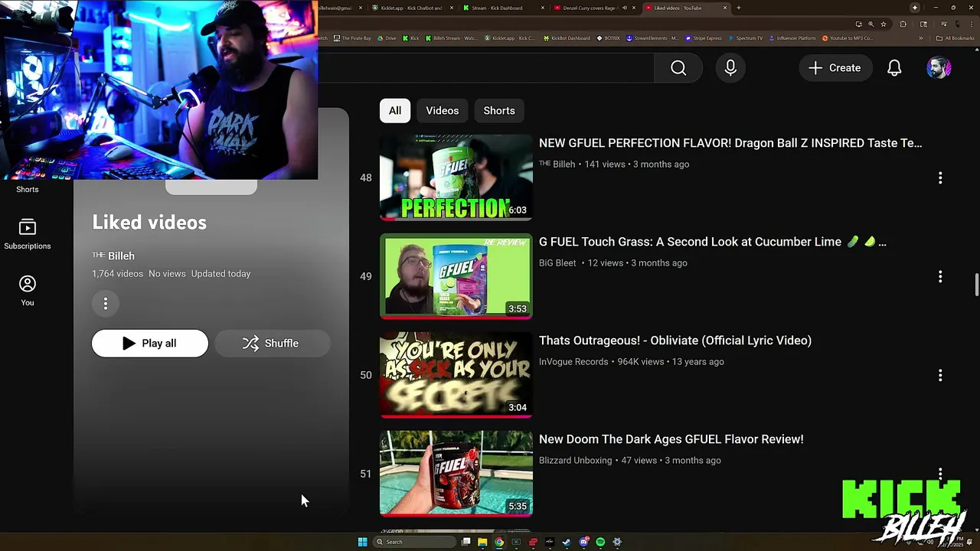Shuffle the Liked videos playlist
The image size is (980, 551).
(272, 344)
